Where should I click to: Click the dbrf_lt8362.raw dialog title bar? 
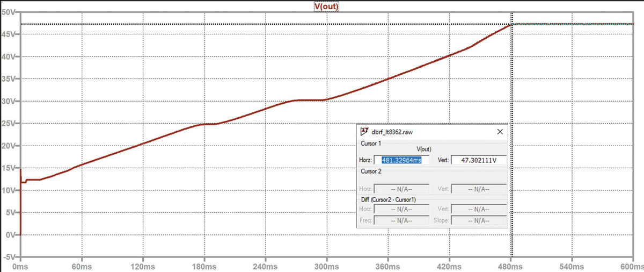[429, 131]
